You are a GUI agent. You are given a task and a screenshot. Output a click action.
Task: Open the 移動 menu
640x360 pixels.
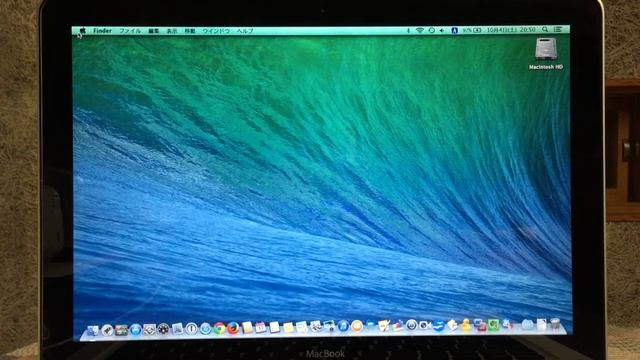(190, 31)
